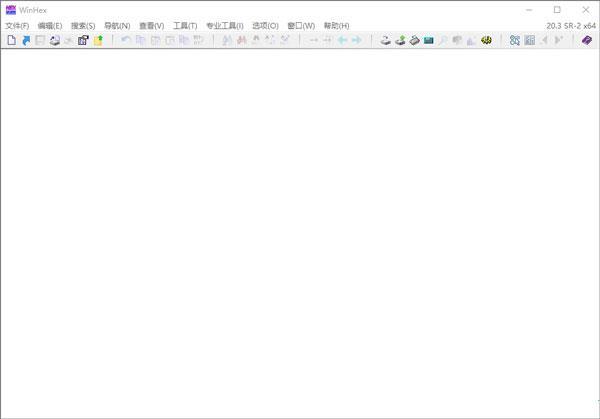Open the Open Disk toolbar icon
The image size is (600, 419).
(x=385, y=41)
